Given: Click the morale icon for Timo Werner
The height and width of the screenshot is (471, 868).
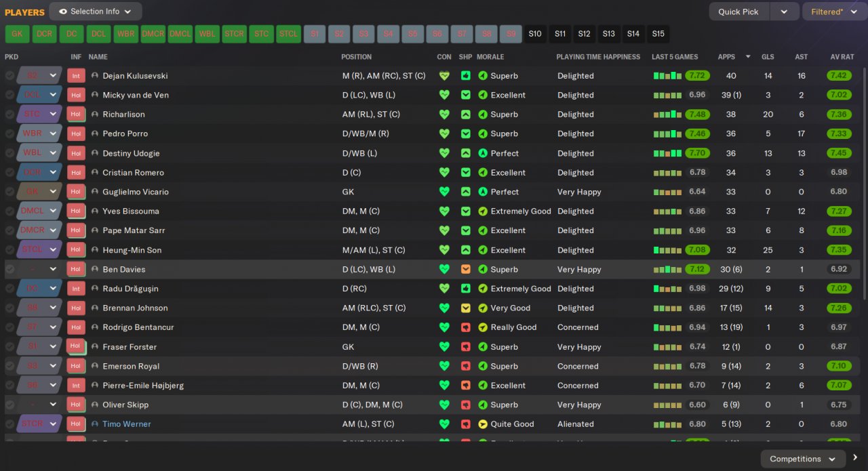Looking at the screenshot, I should click(483, 424).
